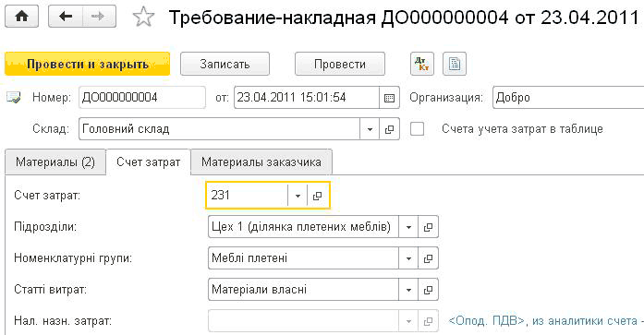Expand the Підрозділи dropdown arrow
644x335 pixels.
tap(408, 227)
